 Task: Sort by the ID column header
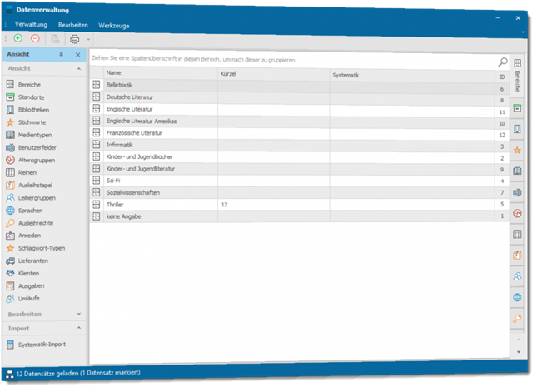[x=502, y=77]
